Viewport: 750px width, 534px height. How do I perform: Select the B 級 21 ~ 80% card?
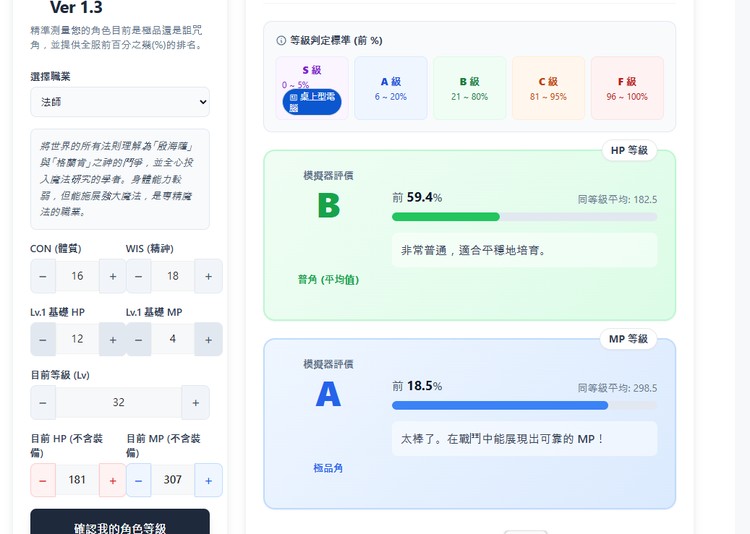coord(470,88)
